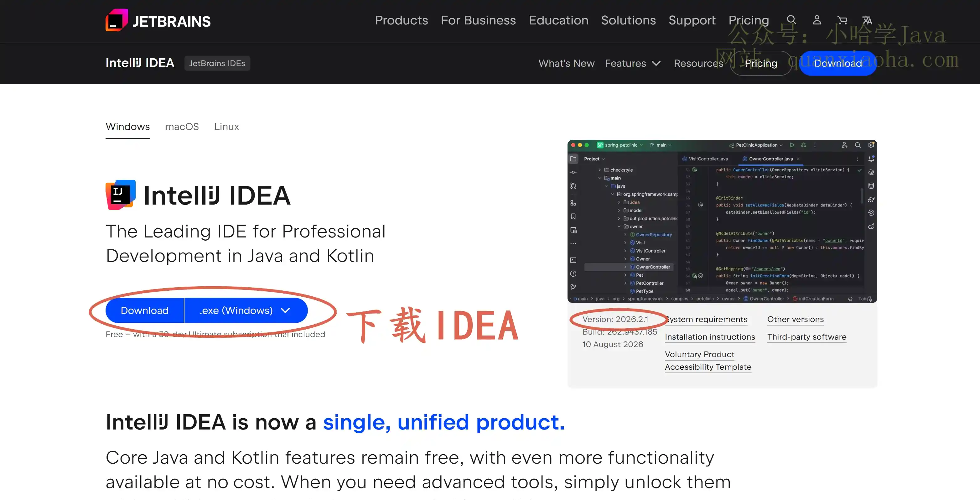This screenshot has width=980, height=500.
Task: Open Education menu
Action: [x=558, y=20]
